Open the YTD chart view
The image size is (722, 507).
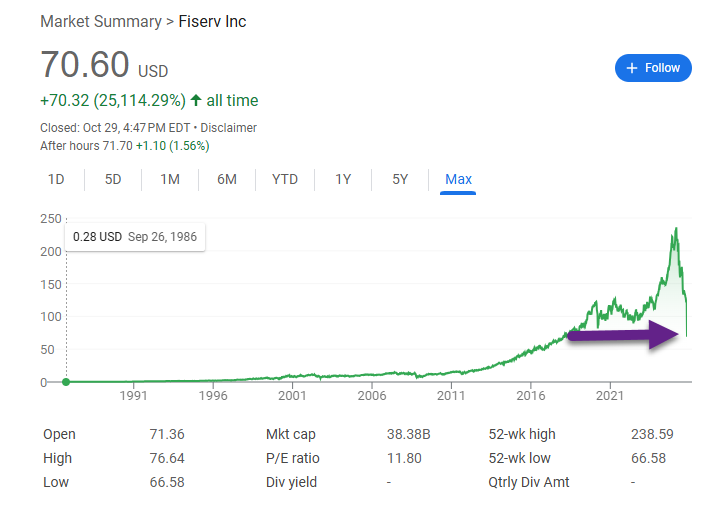(x=285, y=179)
